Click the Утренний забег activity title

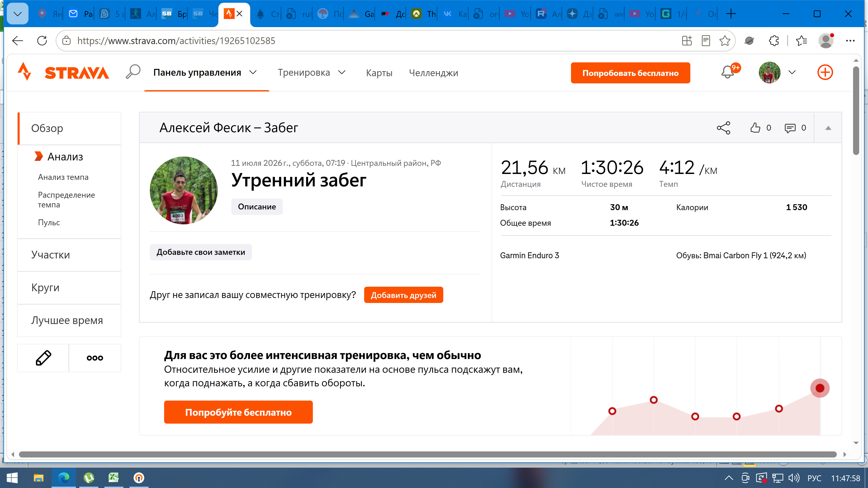(299, 180)
